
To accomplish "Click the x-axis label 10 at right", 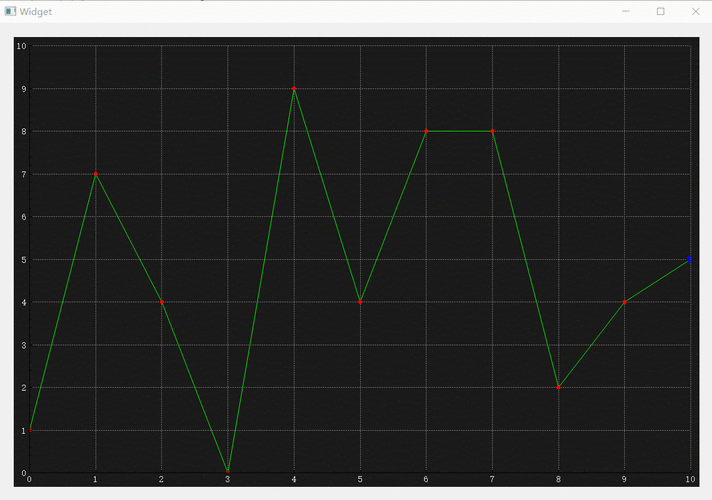I will click(x=688, y=481).
